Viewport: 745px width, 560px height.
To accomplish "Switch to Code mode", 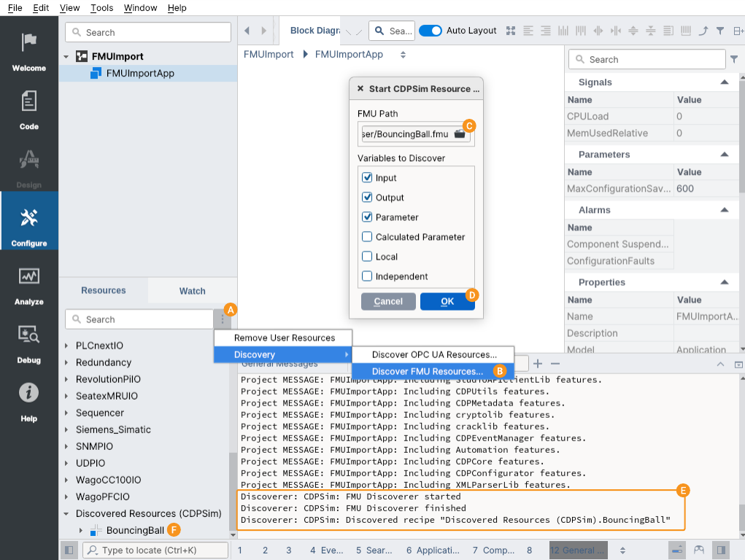I will tap(29, 109).
